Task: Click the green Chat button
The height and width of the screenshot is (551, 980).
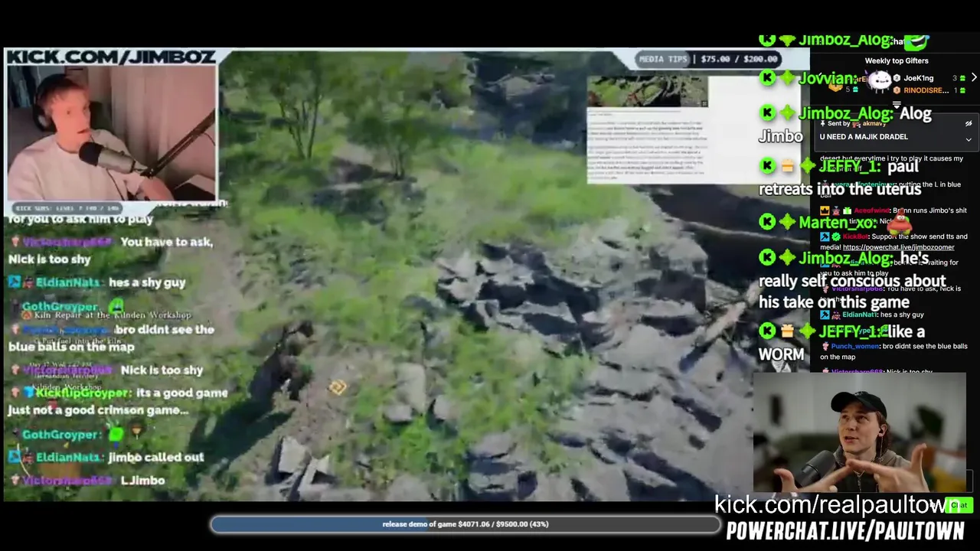Action: click(959, 505)
